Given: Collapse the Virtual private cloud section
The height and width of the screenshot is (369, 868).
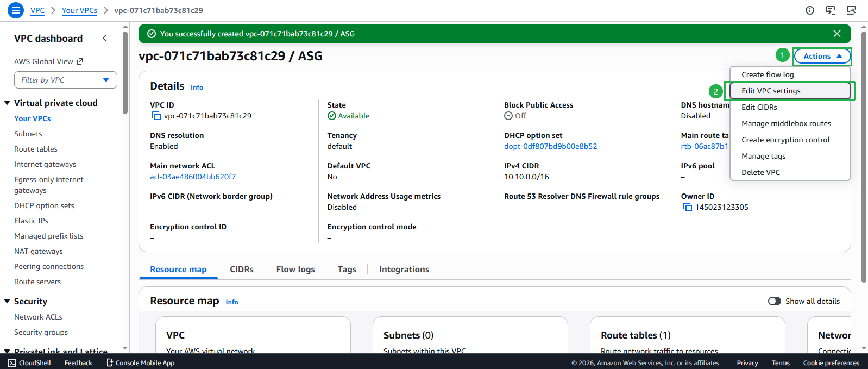Looking at the screenshot, I should pyautogui.click(x=8, y=103).
